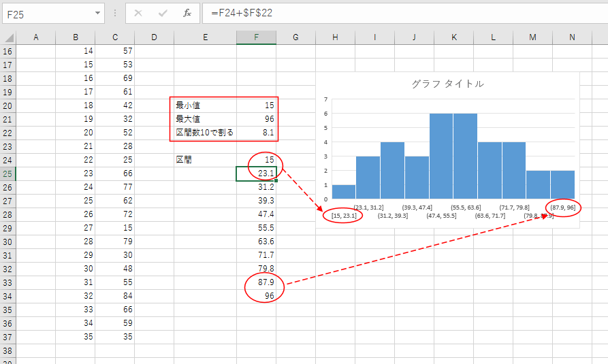Select column N header

point(572,38)
